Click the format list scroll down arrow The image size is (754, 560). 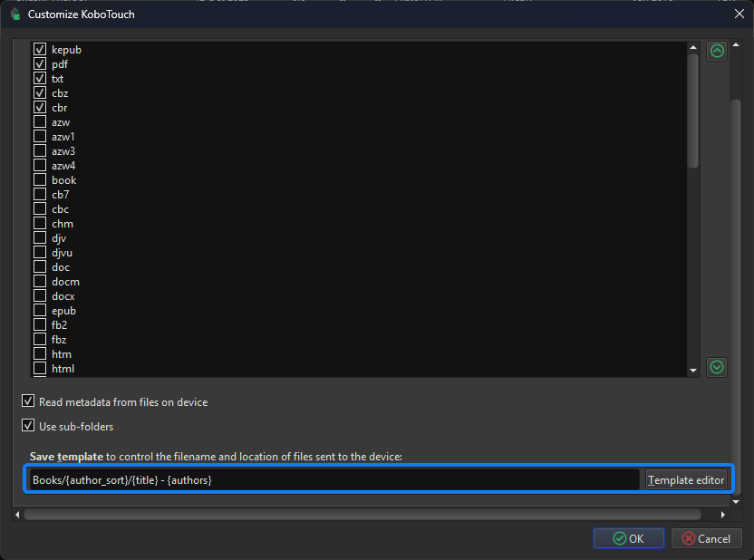693,370
